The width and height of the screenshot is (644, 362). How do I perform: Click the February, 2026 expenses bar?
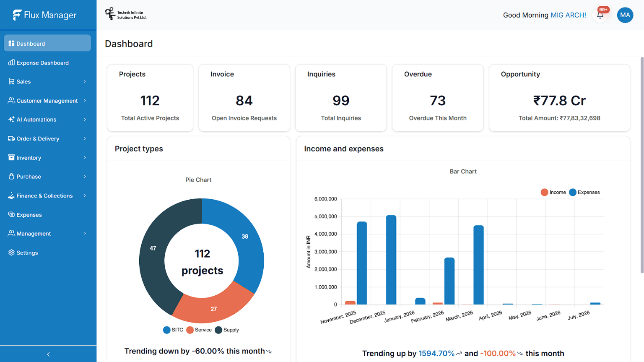pos(449,281)
